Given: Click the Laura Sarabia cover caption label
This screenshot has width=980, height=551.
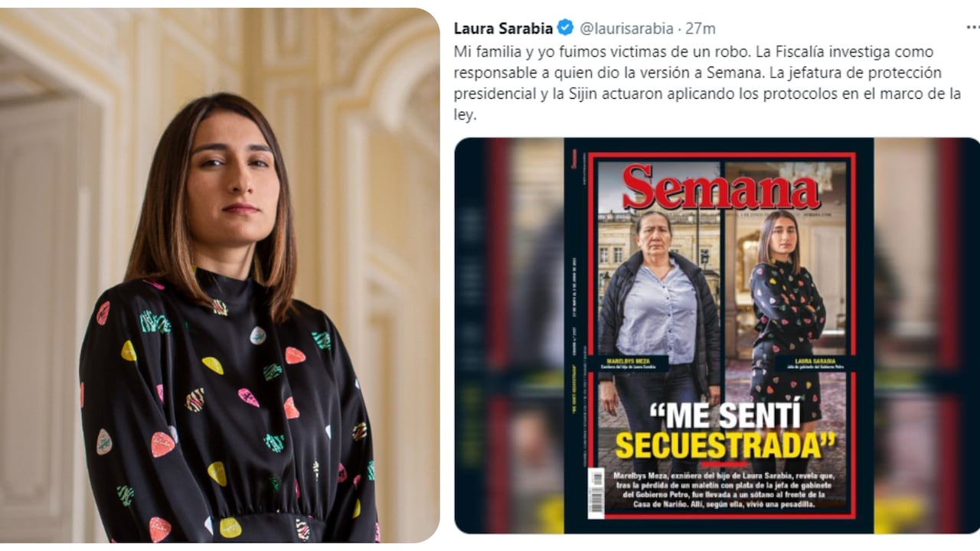Looking at the screenshot, I should pyautogui.click(x=812, y=363).
